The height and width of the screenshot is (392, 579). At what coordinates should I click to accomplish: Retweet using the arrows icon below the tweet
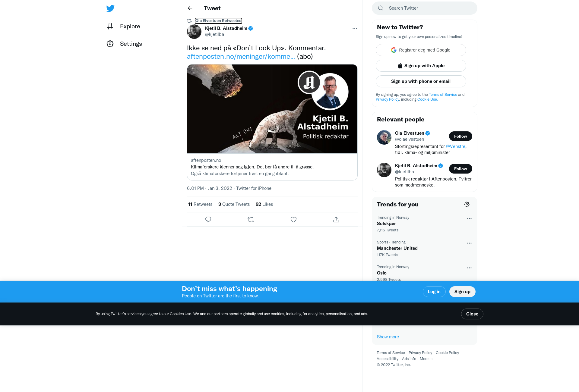click(x=251, y=220)
